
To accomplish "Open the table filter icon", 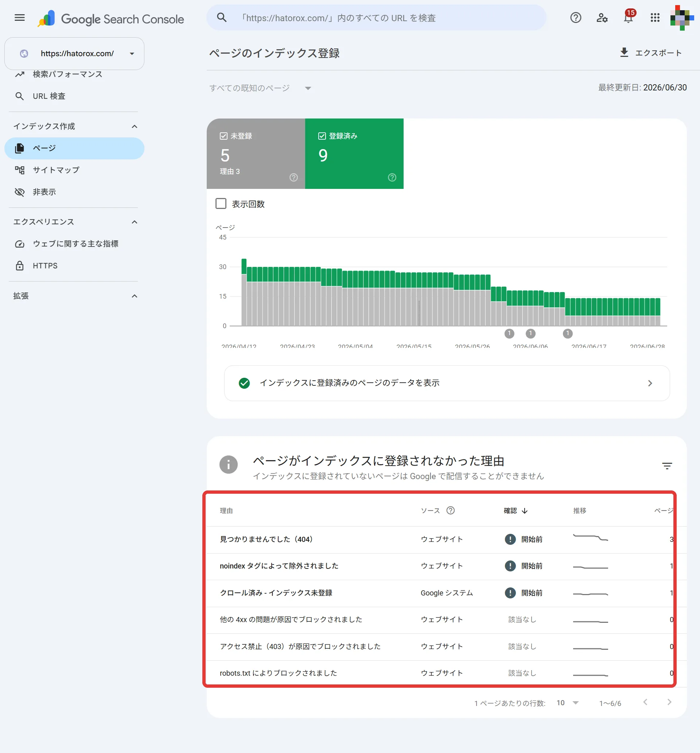I will [667, 466].
